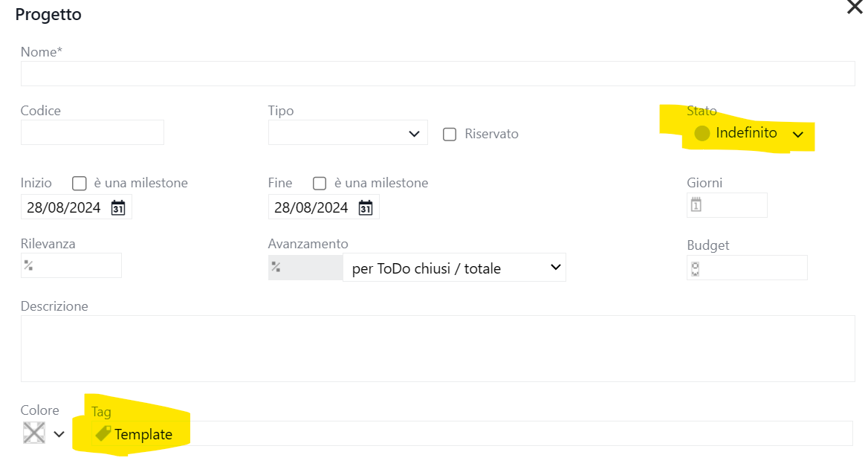Click the Inizio date field value
The image size is (868, 475).
point(64,208)
